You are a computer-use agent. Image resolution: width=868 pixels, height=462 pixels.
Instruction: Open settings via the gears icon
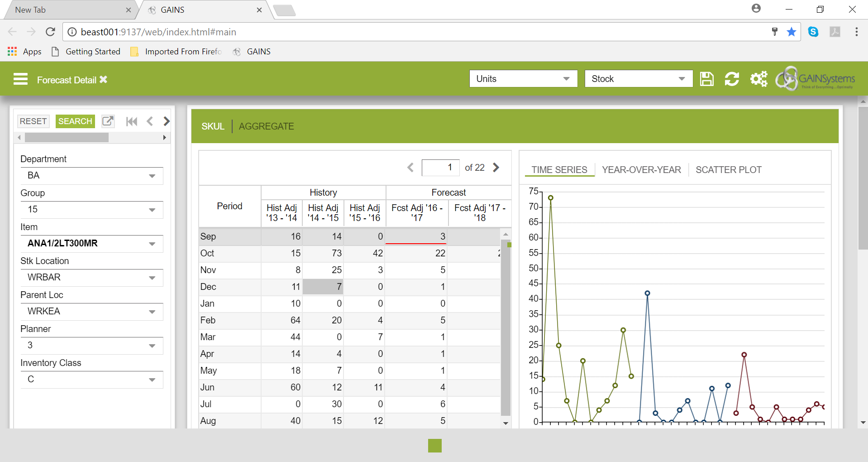pyautogui.click(x=759, y=79)
